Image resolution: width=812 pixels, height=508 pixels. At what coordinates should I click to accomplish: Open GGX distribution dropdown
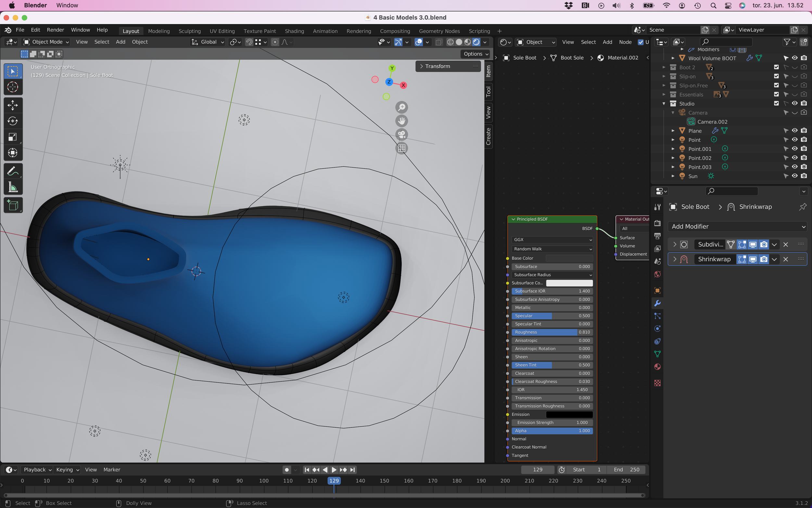click(552, 240)
